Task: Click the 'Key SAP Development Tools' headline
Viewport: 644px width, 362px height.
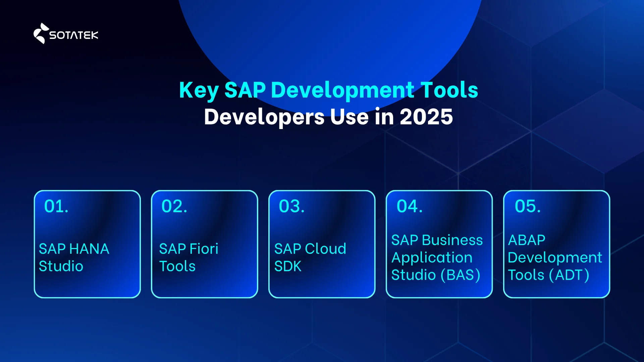Action: (328, 90)
